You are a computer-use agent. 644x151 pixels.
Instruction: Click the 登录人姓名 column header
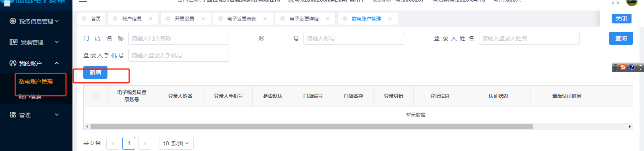(180, 96)
